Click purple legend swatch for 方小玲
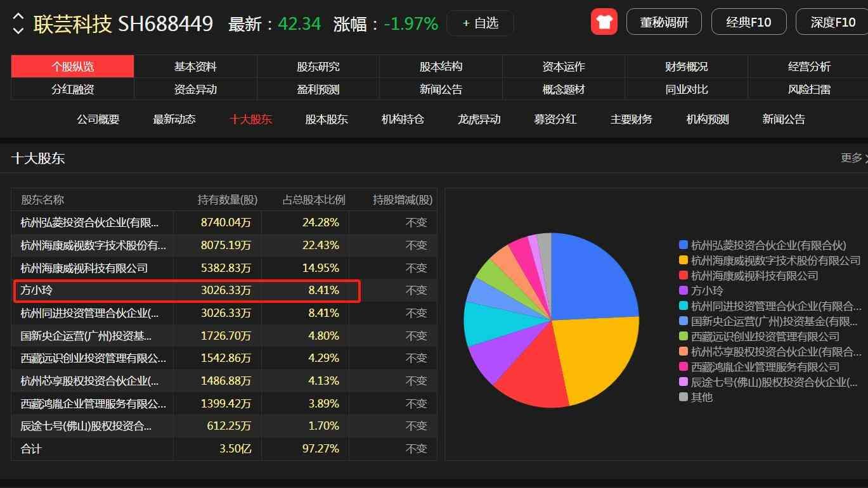Image resolution: width=868 pixels, height=488 pixels. [683, 291]
